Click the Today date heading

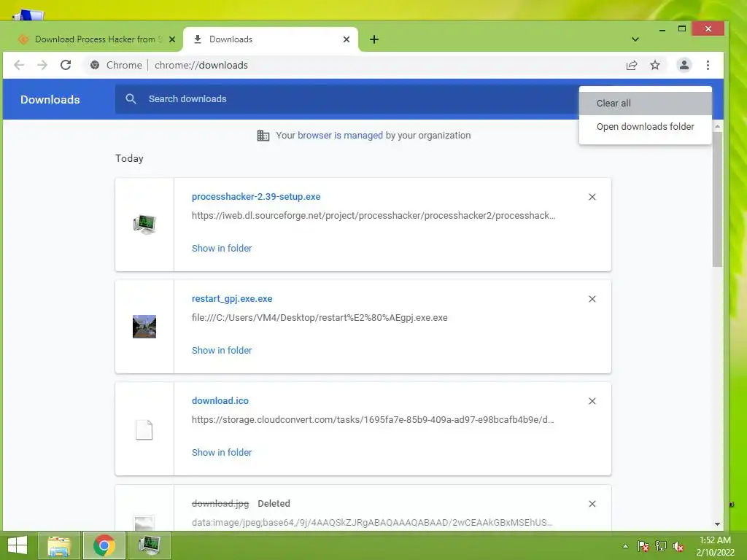coord(129,158)
